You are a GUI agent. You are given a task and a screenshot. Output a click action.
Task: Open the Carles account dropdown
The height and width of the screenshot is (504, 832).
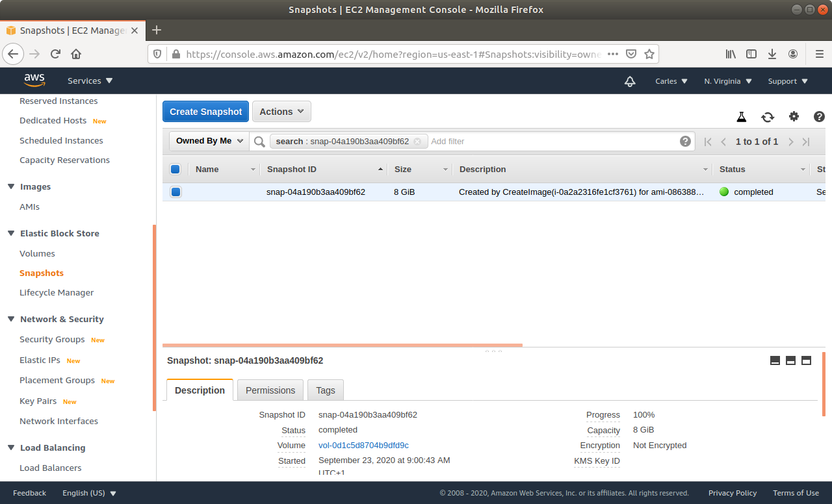click(671, 81)
